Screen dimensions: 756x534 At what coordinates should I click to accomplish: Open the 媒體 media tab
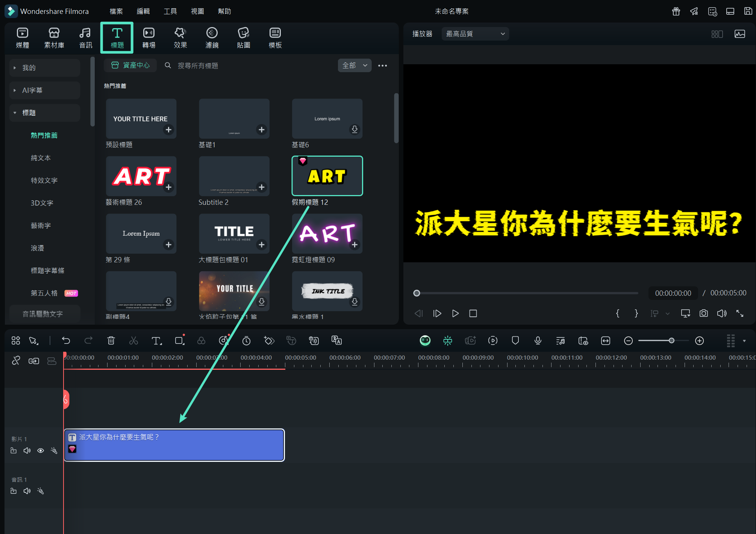[23, 38]
